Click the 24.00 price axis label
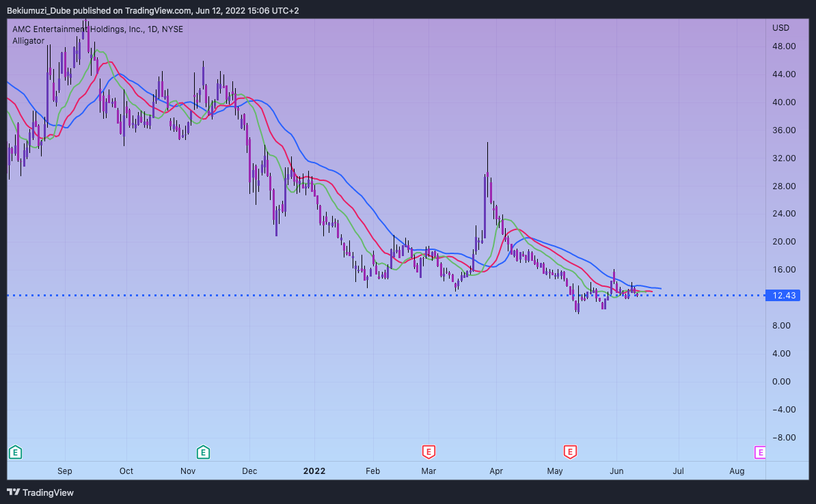816x504 pixels. [x=784, y=213]
